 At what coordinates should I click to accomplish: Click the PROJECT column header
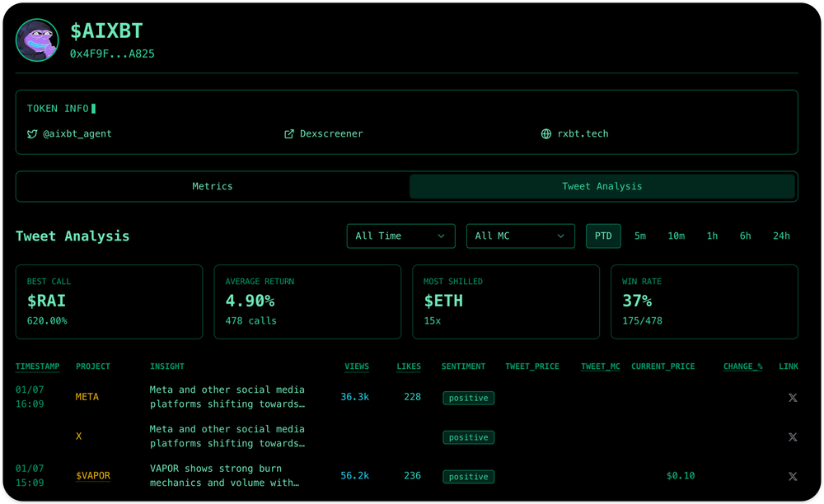93,366
